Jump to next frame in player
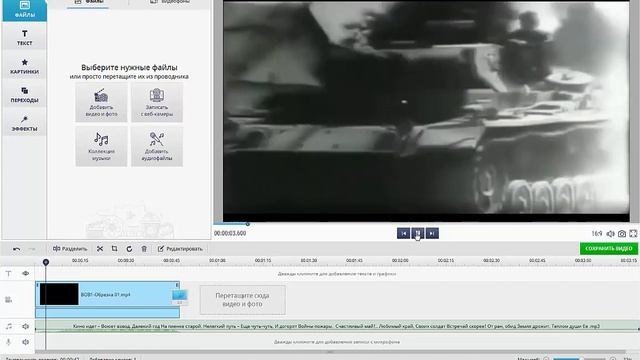The image size is (640, 360). tap(432, 233)
